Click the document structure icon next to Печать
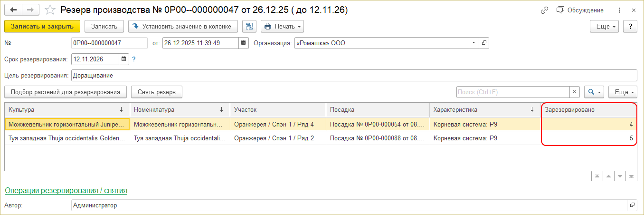 coord(249,26)
